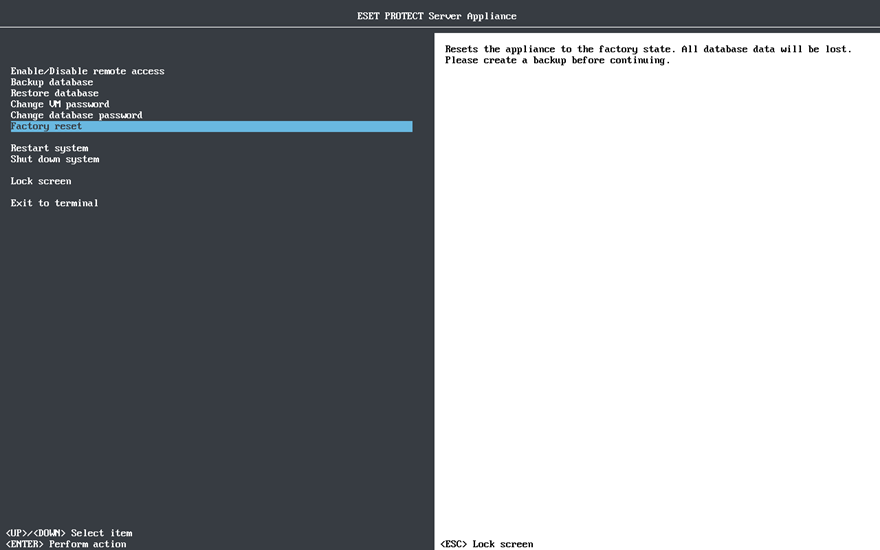Click the ESC Lock screen hint
Screen dimensions: 880x550
pos(487,544)
